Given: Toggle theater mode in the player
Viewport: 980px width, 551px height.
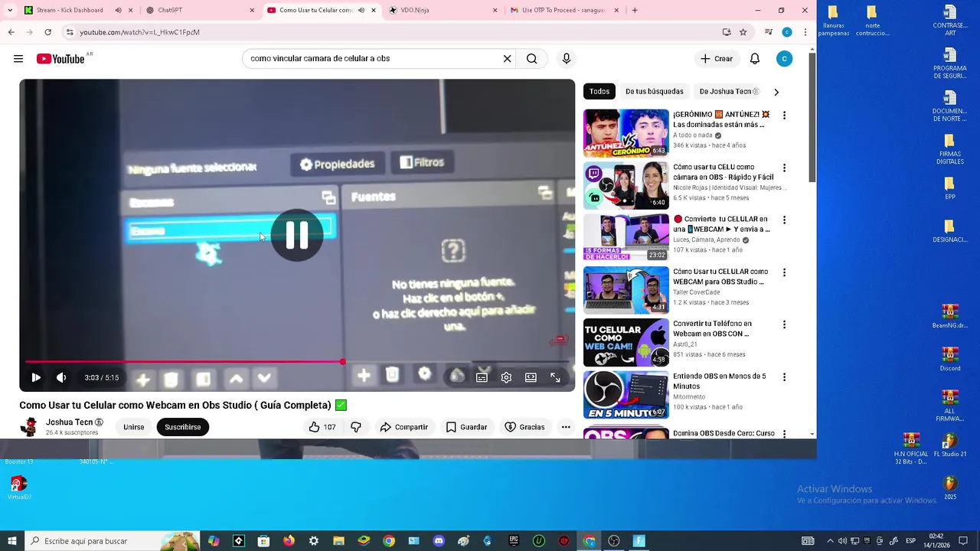Looking at the screenshot, I should (x=531, y=377).
